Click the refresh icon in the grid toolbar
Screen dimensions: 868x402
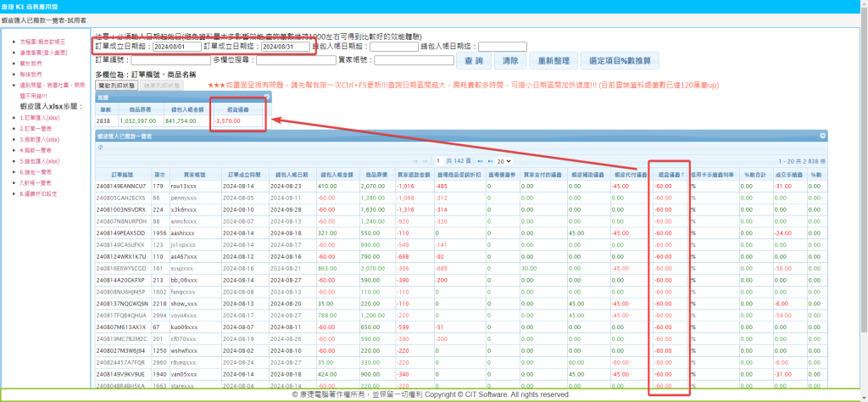click(x=101, y=148)
